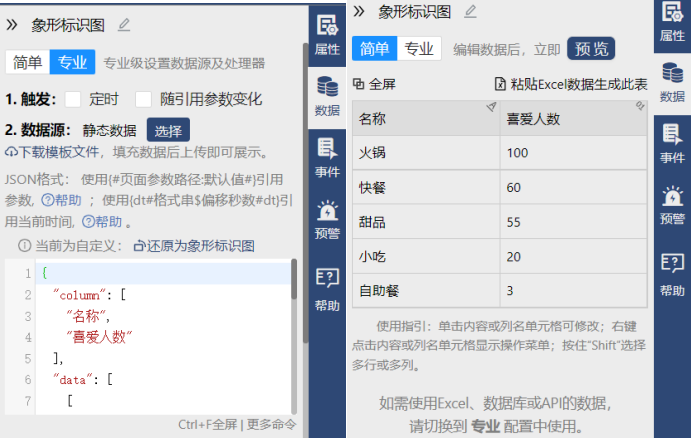The image size is (691, 438).
Task: Select 简单 tab in right panel
Action: click(x=374, y=48)
